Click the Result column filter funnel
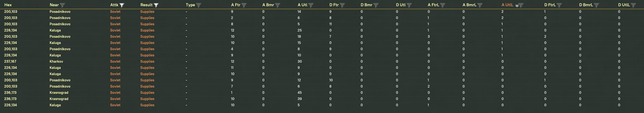This screenshot has width=644, height=113. [156, 5]
